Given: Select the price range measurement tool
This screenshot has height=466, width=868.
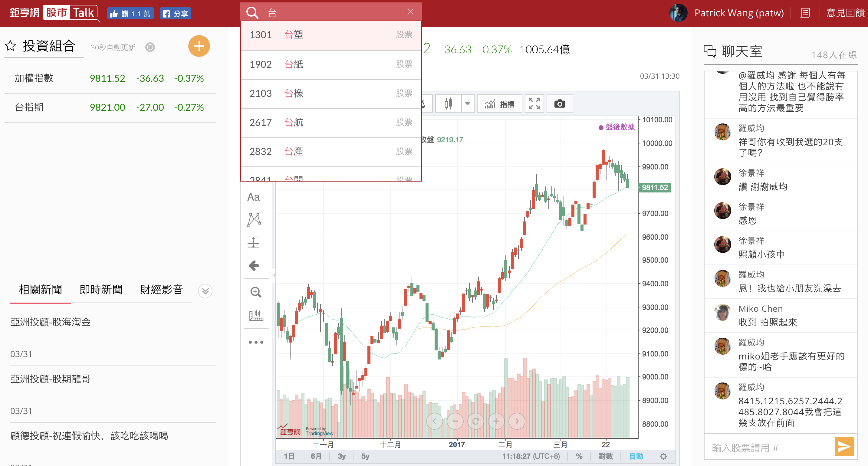Looking at the screenshot, I should coord(253,242).
